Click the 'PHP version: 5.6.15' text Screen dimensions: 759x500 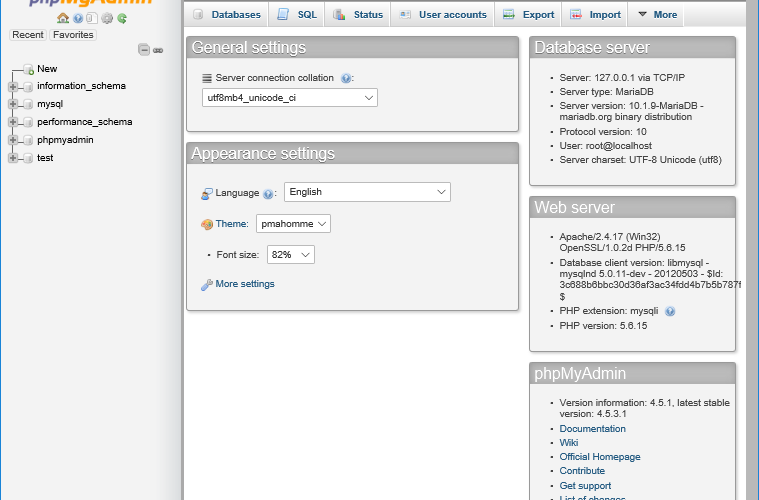click(603, 326)
